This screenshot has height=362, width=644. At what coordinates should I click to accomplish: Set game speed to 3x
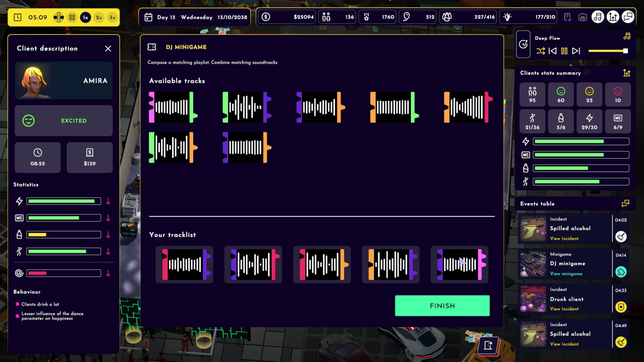tap(112, 17)
